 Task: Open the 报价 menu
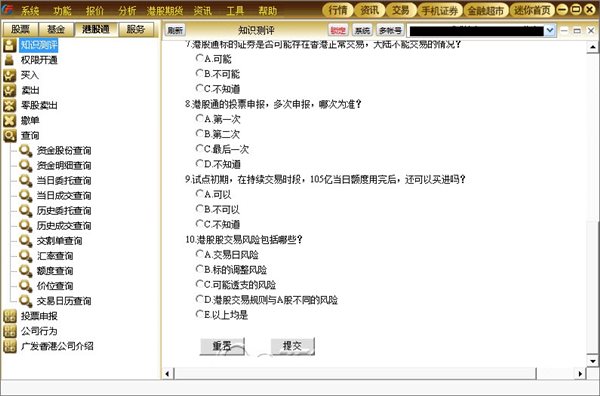click(x=95, y=11)
